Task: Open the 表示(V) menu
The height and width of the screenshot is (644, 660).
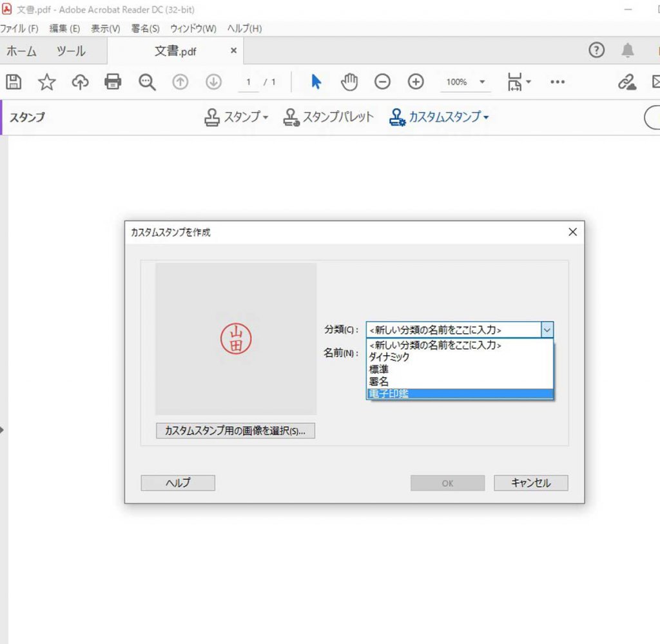Action: click(106, 28)
